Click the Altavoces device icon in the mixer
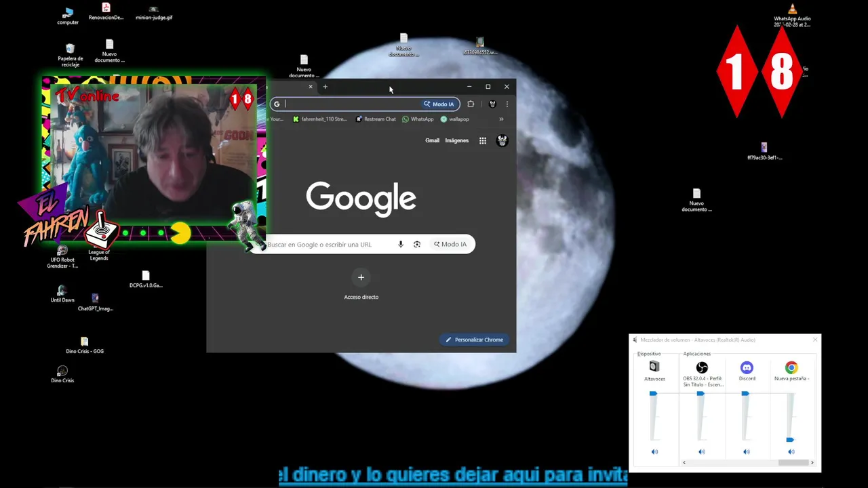 point(654,367)
